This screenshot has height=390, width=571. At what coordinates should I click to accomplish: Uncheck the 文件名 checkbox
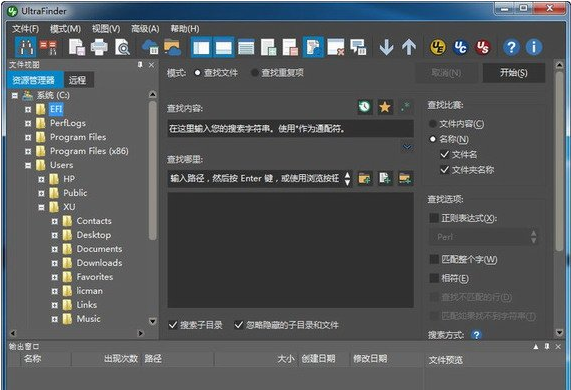444,154
